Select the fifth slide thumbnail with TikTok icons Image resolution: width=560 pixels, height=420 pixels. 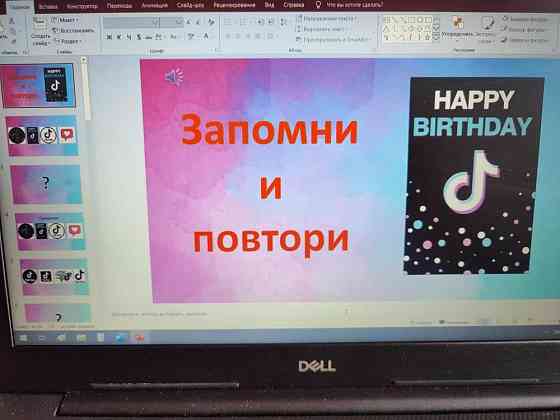pos(54,277)
